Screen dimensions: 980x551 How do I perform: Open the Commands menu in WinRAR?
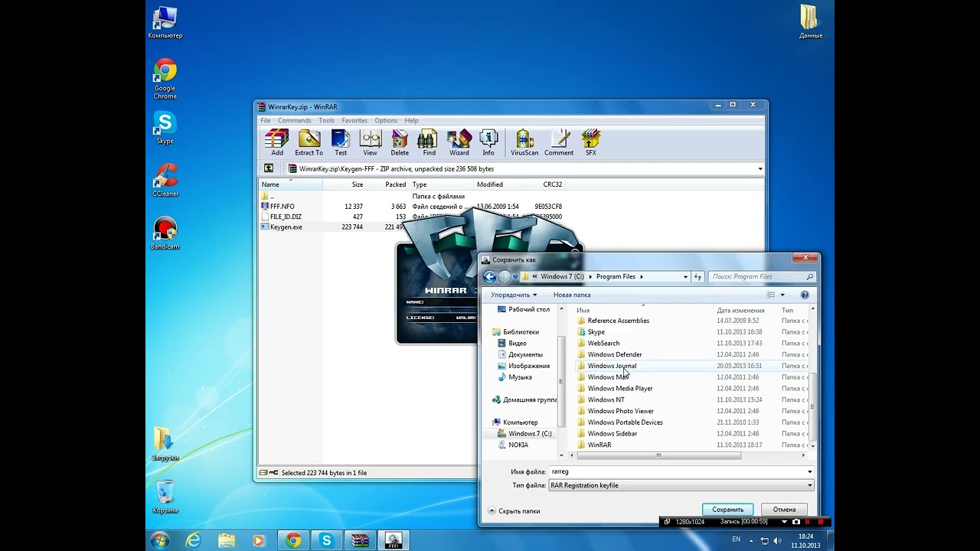click(294, 120)
